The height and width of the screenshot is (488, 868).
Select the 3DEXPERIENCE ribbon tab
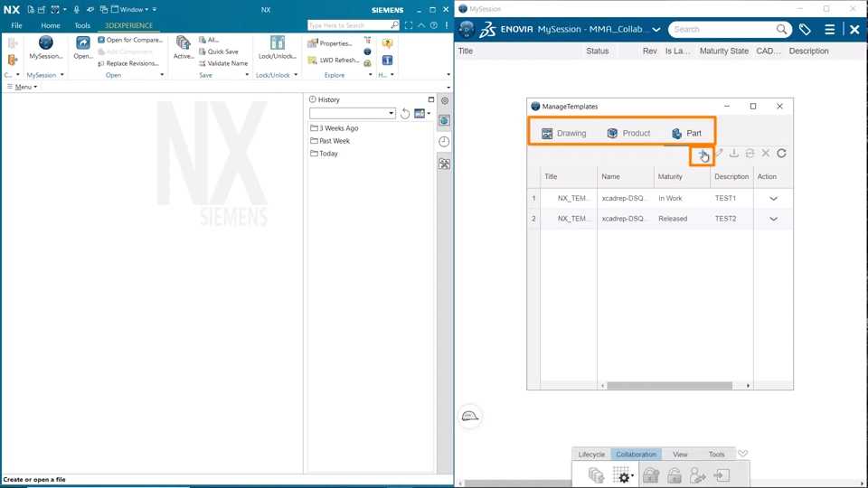[129, 25]
